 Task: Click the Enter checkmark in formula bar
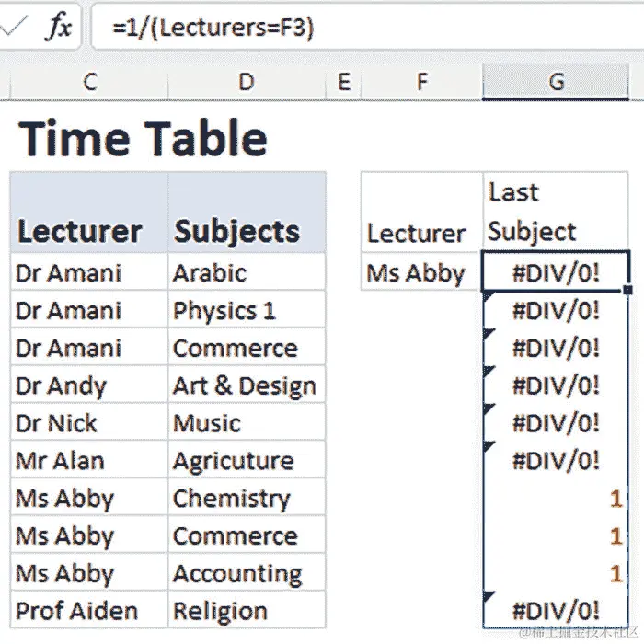(13, 26)
